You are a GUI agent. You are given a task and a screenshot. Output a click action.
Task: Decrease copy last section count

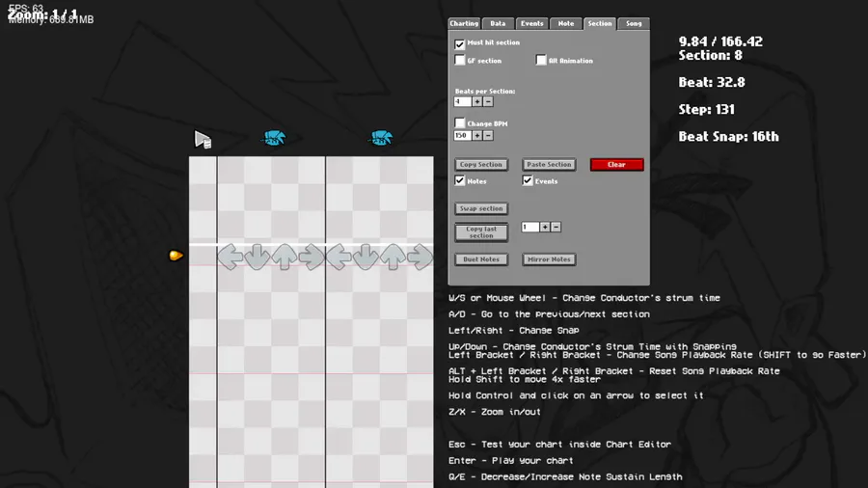(x=556, y=227)
